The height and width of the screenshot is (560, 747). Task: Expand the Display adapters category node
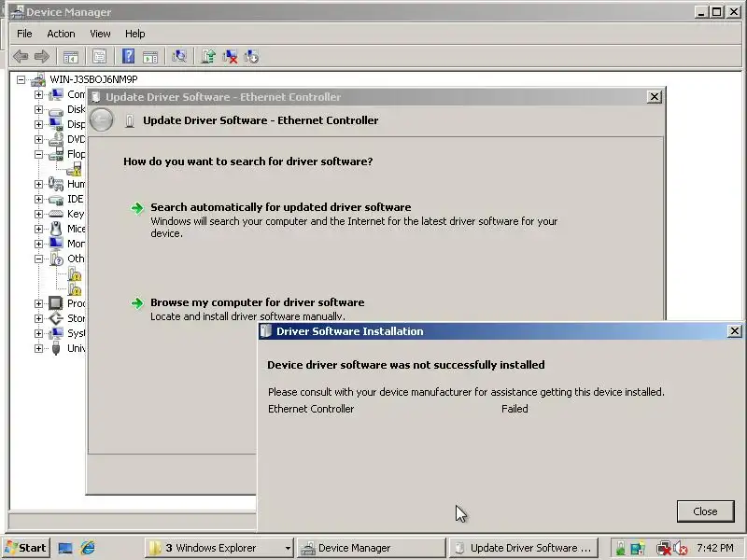38,124
